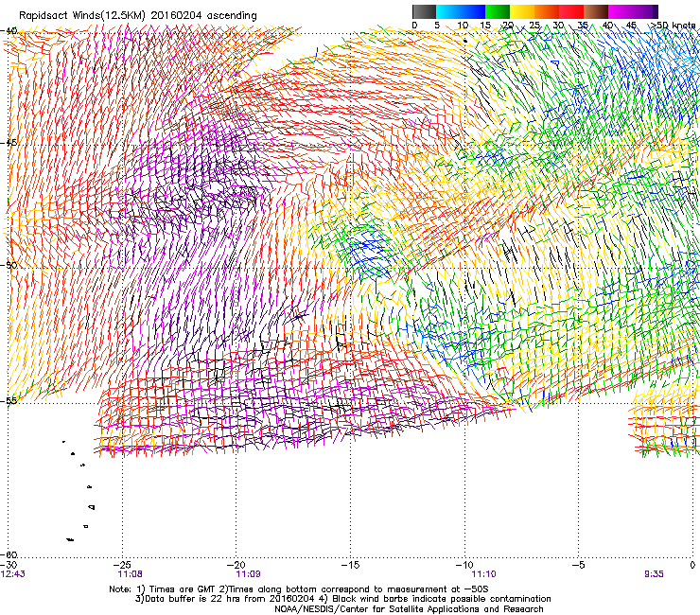
Task: Click the blue 10–15 knots legend swatch
Action: tap(473, 11)
